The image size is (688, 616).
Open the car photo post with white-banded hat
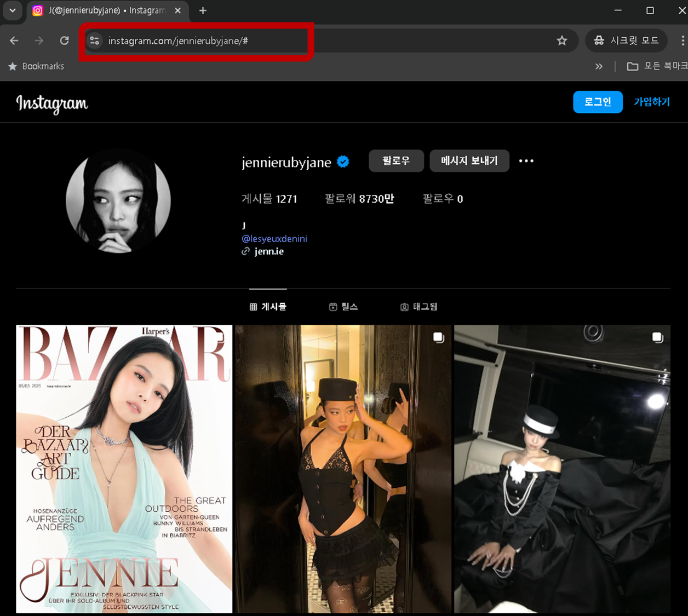(562, 469)
